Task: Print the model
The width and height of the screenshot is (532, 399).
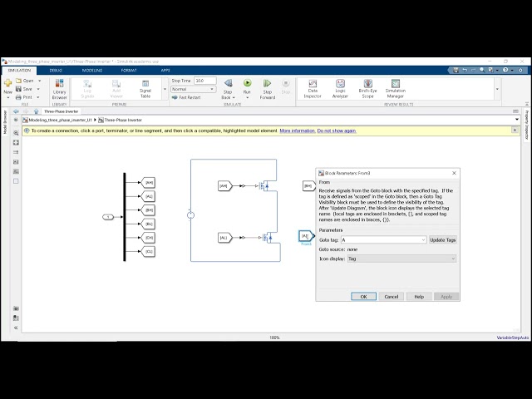Action: (24, 97)
